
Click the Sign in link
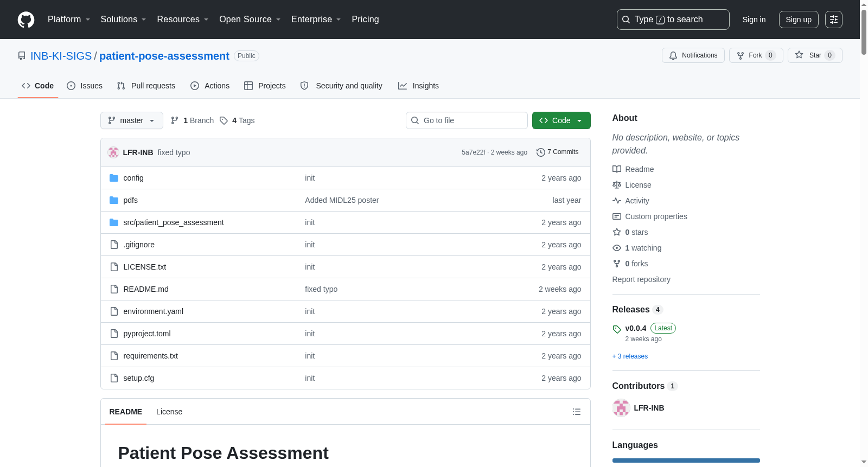[x=754, y=20]
